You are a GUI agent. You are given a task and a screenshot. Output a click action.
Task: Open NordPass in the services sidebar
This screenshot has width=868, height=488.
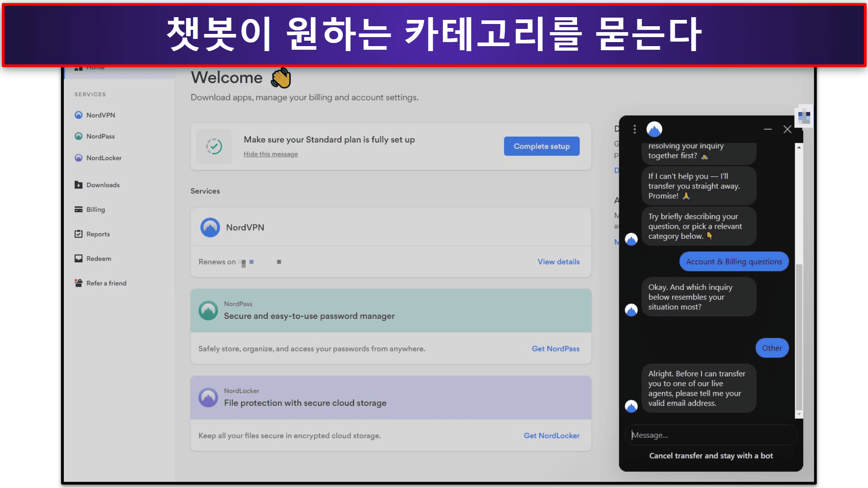click(x=100, y=136)
